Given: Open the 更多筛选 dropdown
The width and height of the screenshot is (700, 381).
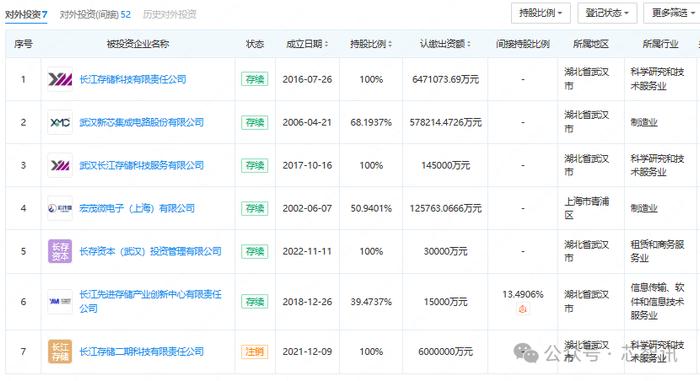Looking at the screenshot, I should (672, 13).
